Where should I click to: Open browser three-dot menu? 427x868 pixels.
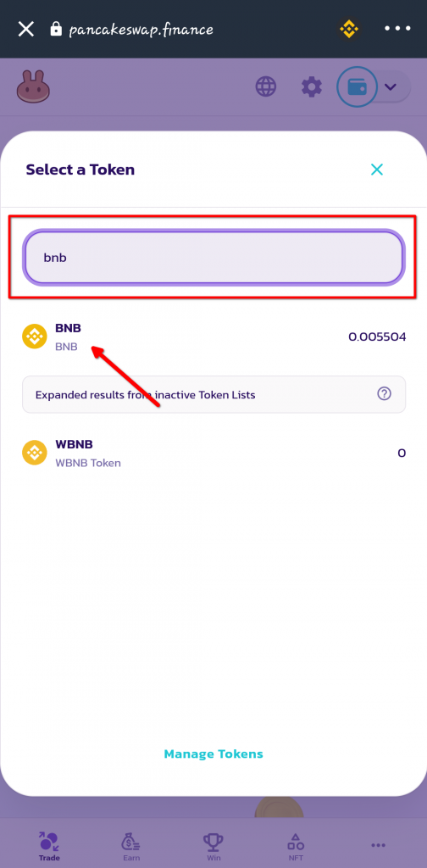(x=397, y=29)
